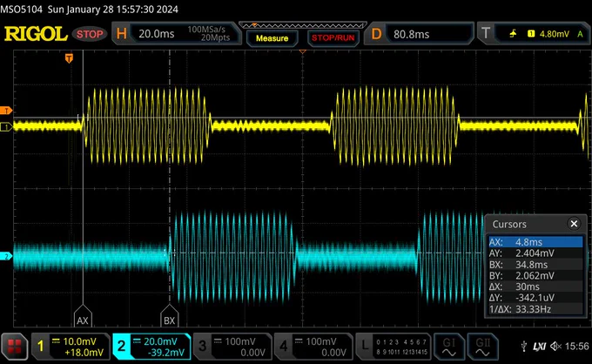Toggle channel 2 20.0mV label
Screen dimensions: 592x364
(160, 341)
